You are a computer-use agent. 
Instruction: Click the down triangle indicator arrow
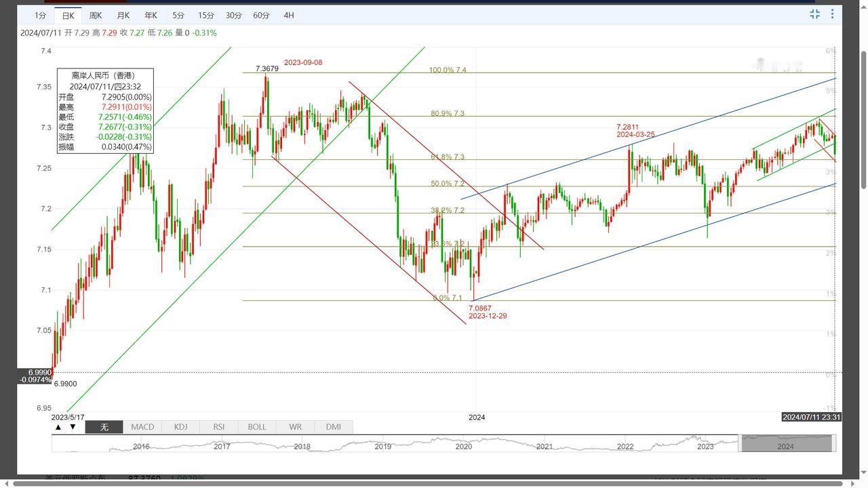(73, 427)
